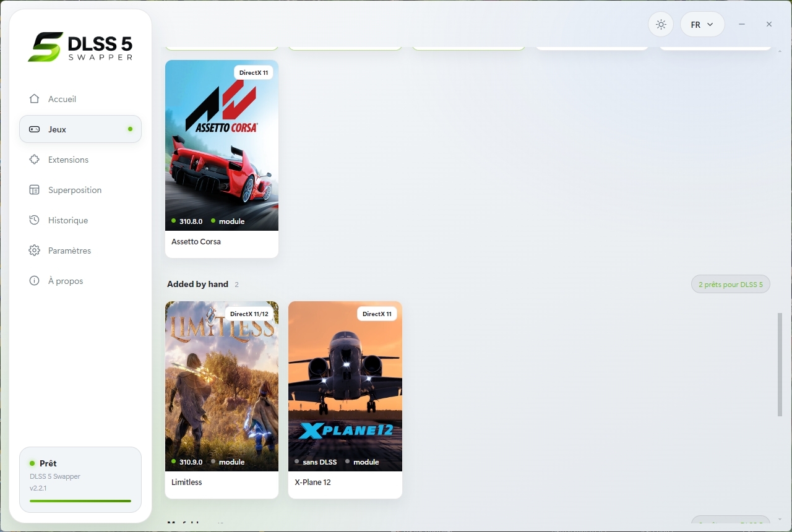
Task: Expand the FR language dropdown
Action: pos(702,25)
